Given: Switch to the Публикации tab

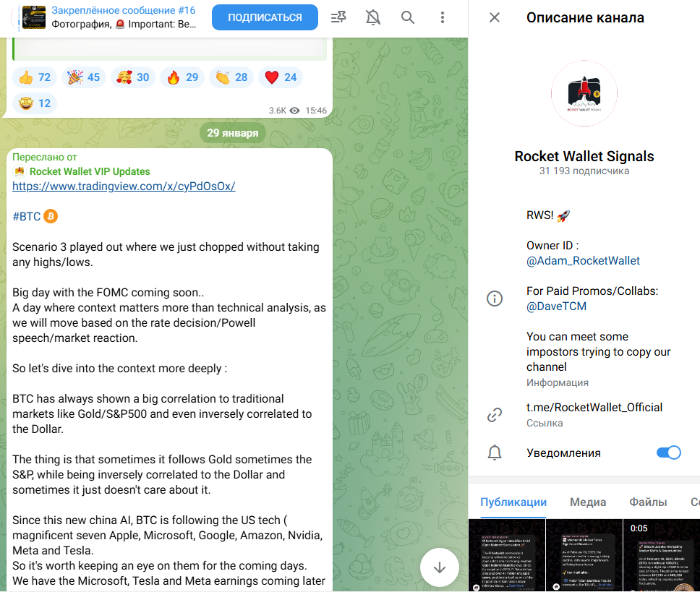Looking at the screenshot, I should [x=513, y=502].
